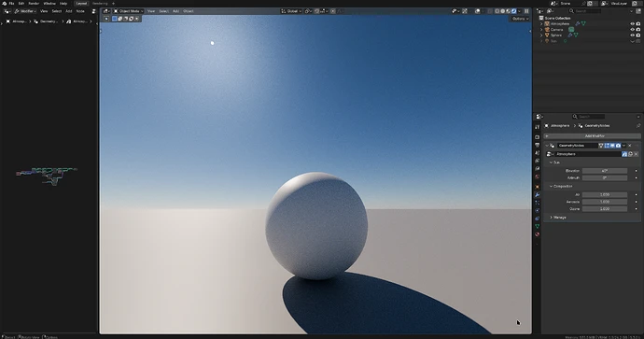The height and width of the screenshot is (339, 644).
Task: Open the node editor Node menu
Action: (80, 11)
